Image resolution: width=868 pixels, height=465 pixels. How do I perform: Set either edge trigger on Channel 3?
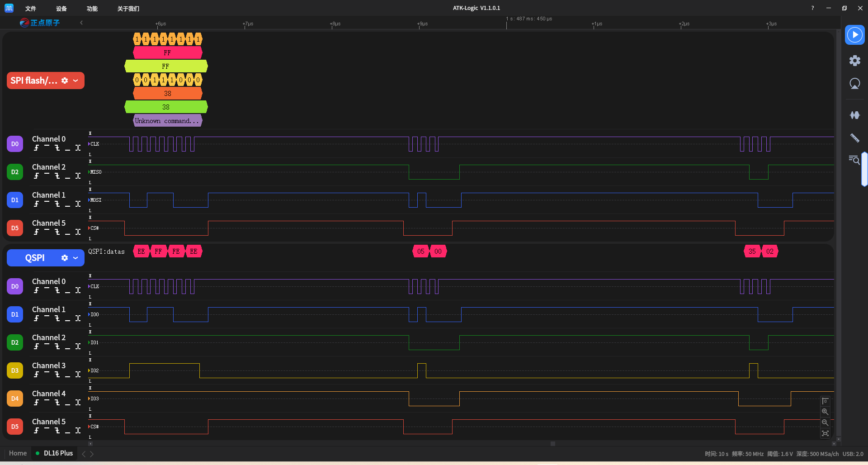[78, 375]
